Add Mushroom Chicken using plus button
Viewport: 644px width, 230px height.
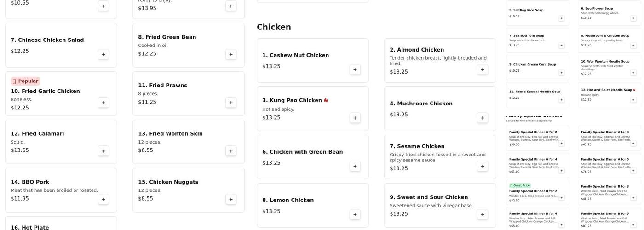tap(483, 118)
